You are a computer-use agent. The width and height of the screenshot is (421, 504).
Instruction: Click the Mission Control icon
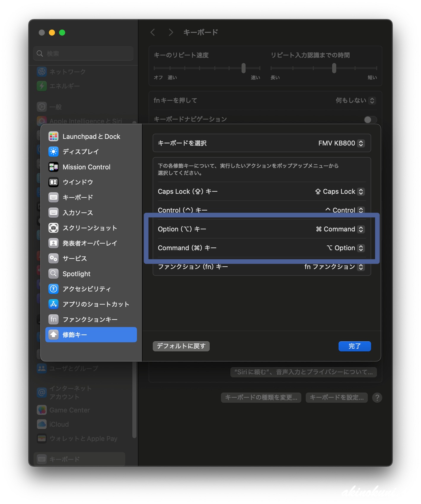pos(53,167)
